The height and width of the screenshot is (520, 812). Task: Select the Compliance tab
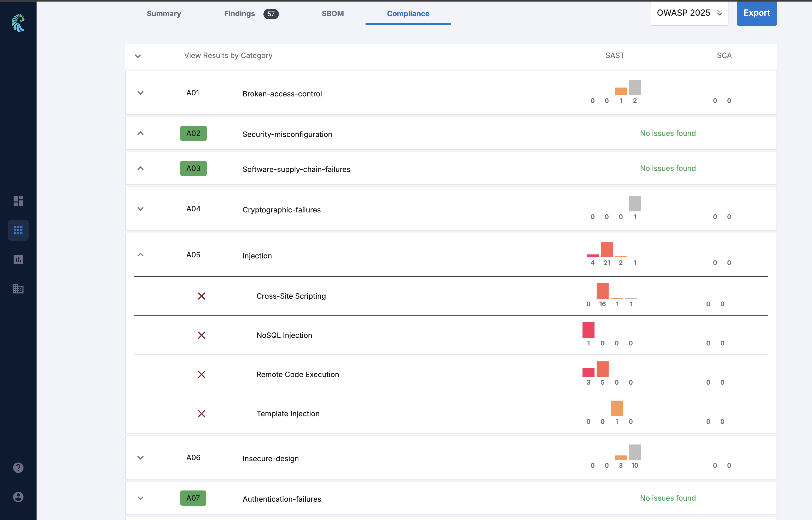coord(408,14)
